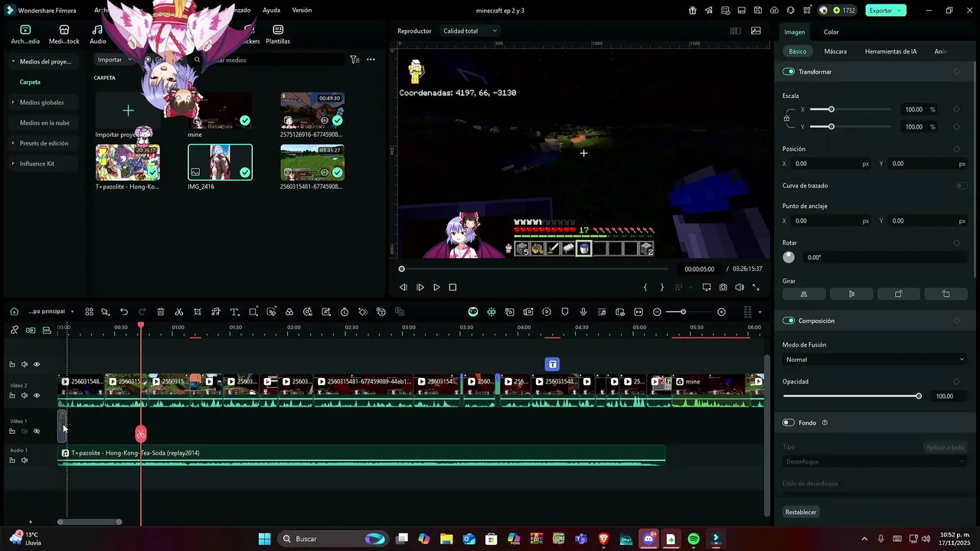Open the Calidad total quality dropdown
Screen dimensions: 980x551
(x=470, y=31)
